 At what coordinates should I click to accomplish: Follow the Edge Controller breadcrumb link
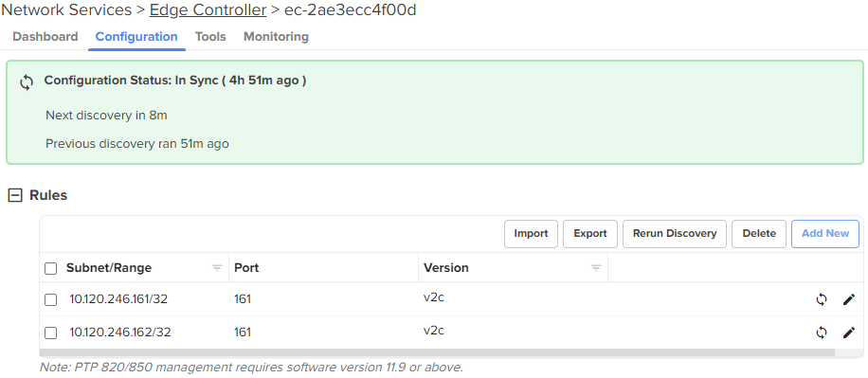pyautogui.click(x=208, y=9)
